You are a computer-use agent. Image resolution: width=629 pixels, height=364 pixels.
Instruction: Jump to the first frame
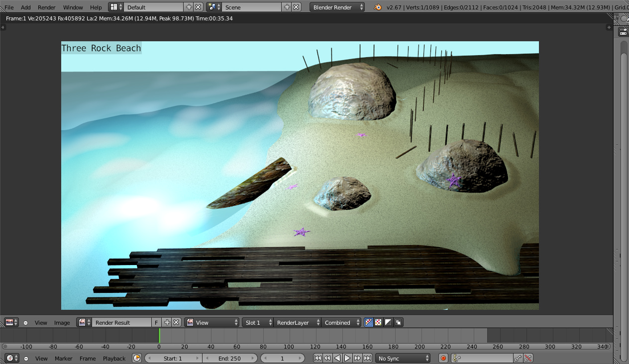pyautogui.click(x=317, y=358)
